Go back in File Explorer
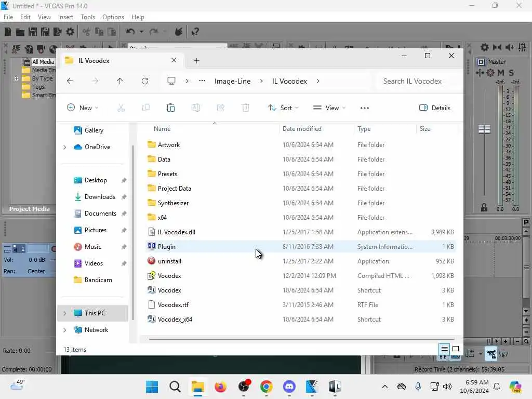532x399 pixels. tap(70, 81)
